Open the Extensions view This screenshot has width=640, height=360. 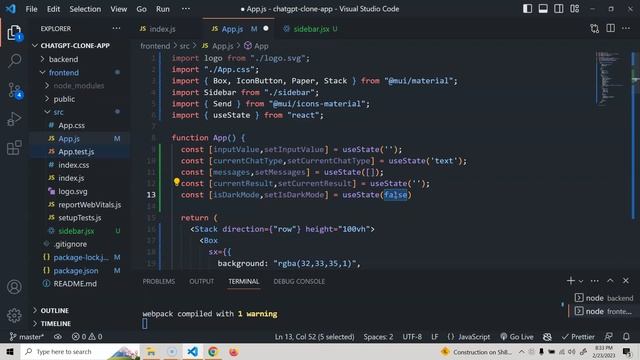click(14, 147)
